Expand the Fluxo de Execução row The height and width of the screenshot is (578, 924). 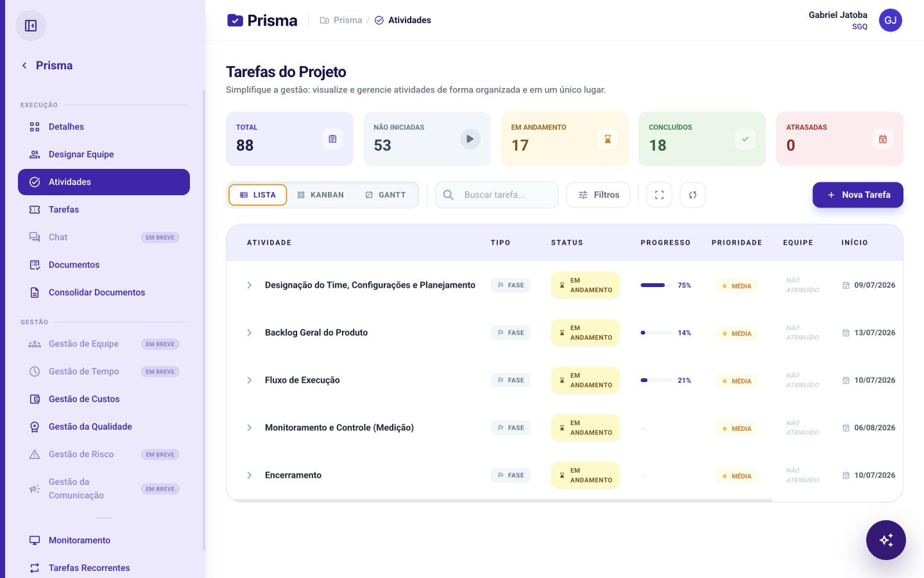point(250,380)
